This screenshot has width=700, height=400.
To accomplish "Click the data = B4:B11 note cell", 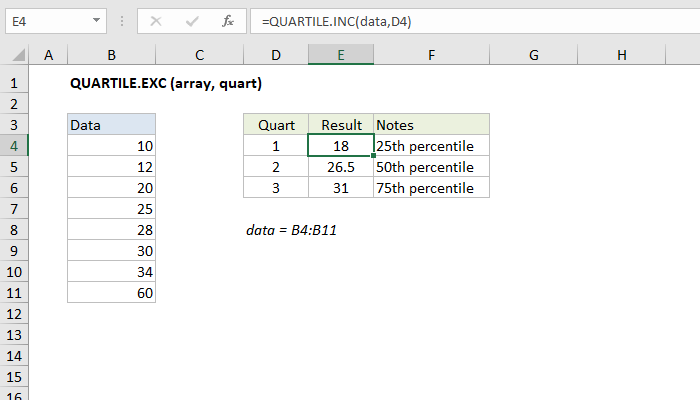I will (x=292, y=230).
